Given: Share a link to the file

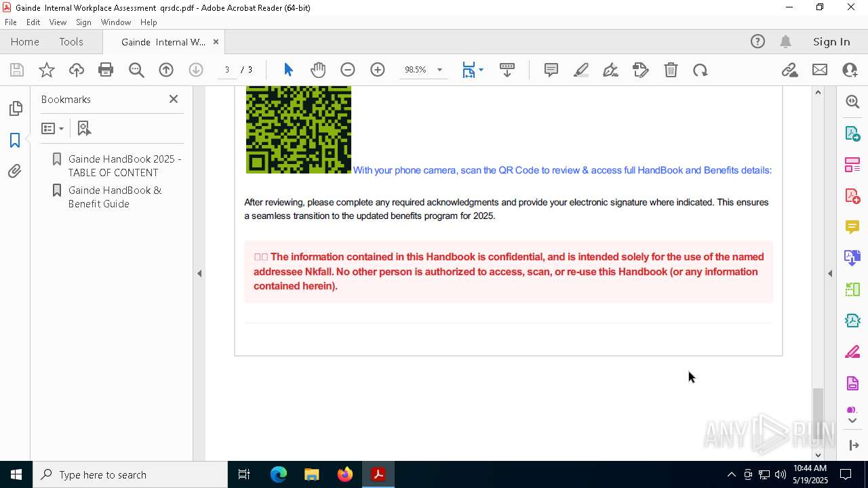Looking at the screenshot, I should coord(790,70).
